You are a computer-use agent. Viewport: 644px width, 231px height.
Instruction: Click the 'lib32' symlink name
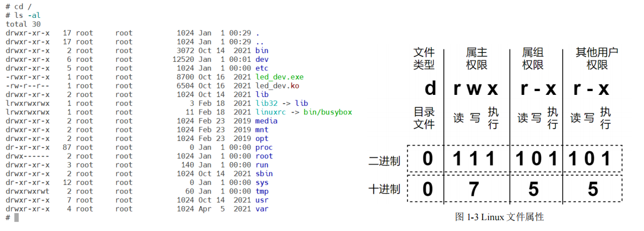click(266, 104)
